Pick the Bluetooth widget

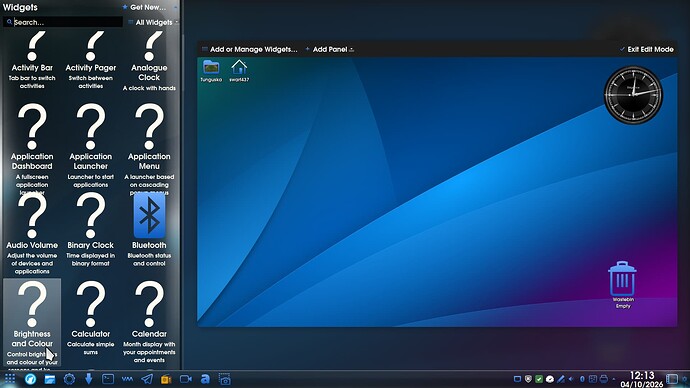[149, 230]
